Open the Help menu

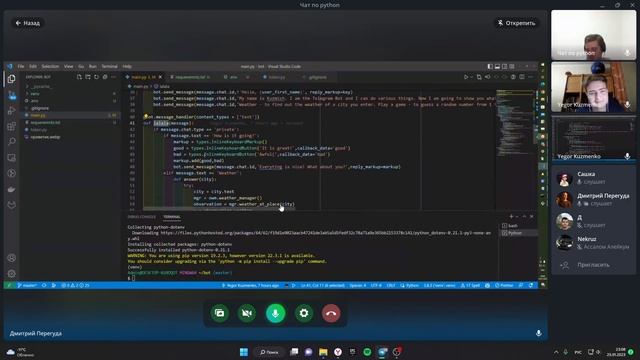point(127,66)
